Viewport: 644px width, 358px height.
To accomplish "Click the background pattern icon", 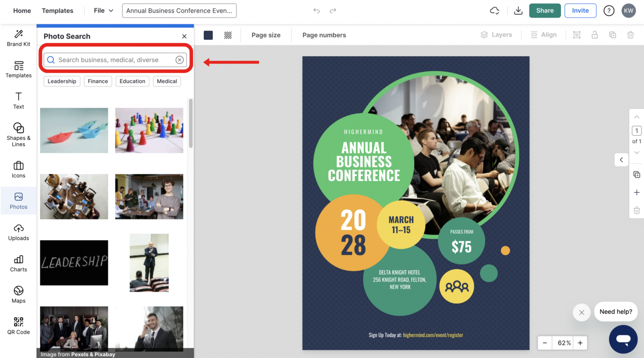I will tap(228, 35).
